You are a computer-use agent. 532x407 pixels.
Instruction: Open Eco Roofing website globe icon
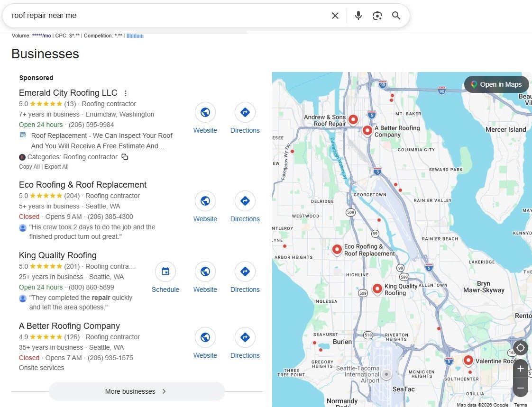coord(205,201)
